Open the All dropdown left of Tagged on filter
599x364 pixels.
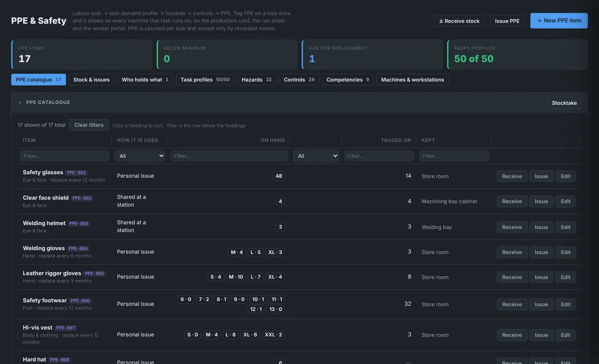pos(316,156)
